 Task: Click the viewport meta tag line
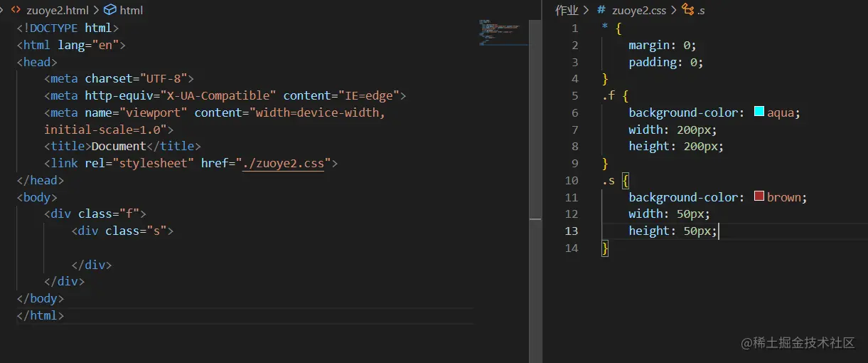coord(215,112)
